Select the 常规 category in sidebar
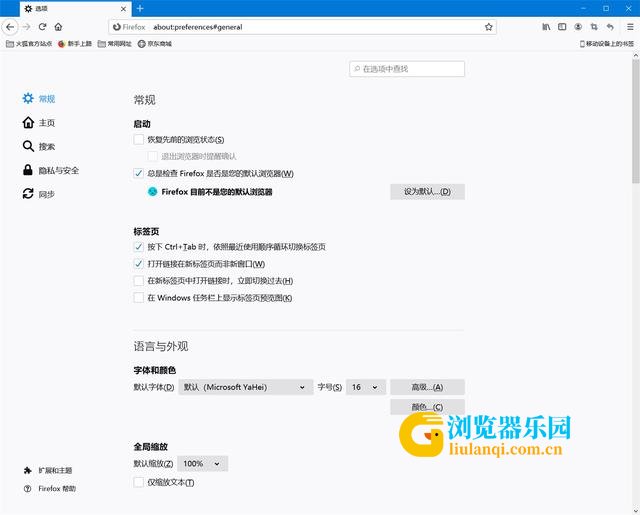This screenshot has width=640, height=515. pos(39,98)
